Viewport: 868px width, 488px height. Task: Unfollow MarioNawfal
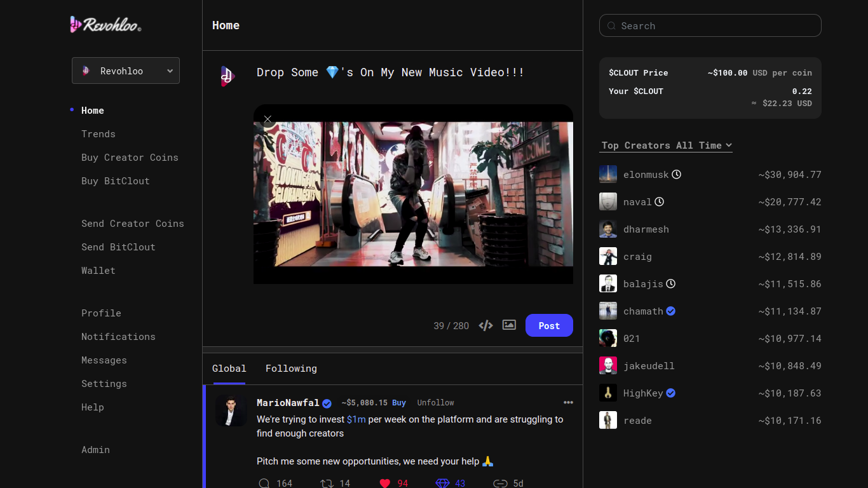pos(435,403)
